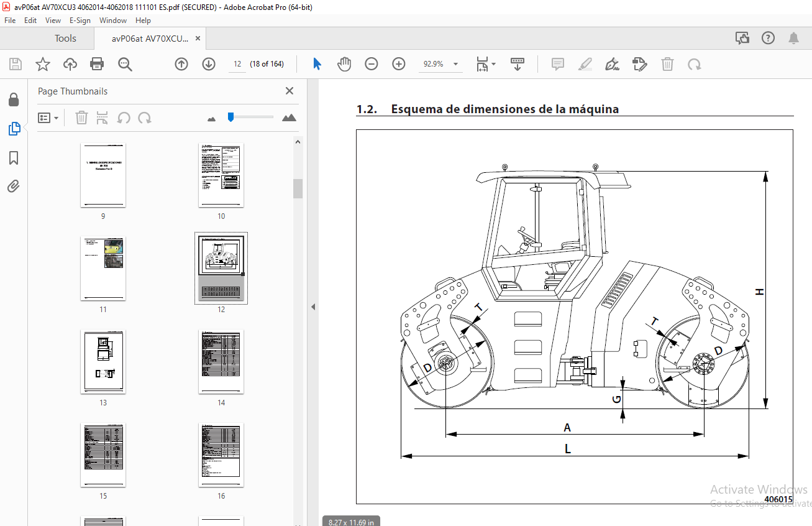The height and width of the screenshot is (526, 812).
Task: Open the E-Sign menu
Action: click(80, 21)
